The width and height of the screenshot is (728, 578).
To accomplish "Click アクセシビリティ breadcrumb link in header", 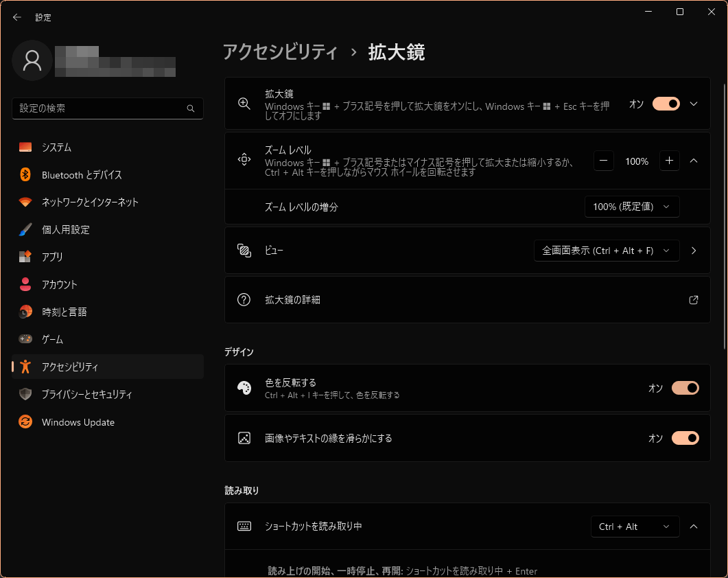I will tap(280, 52).
